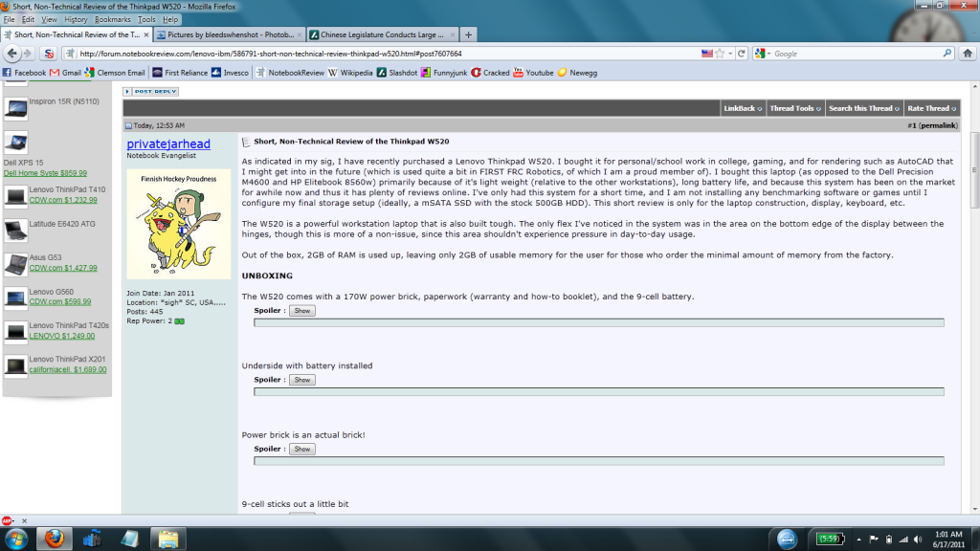Screen dimensions: 980x551
Task: Open Dell Home Syste $859.99 link
Action: click(x=45, y=173)
